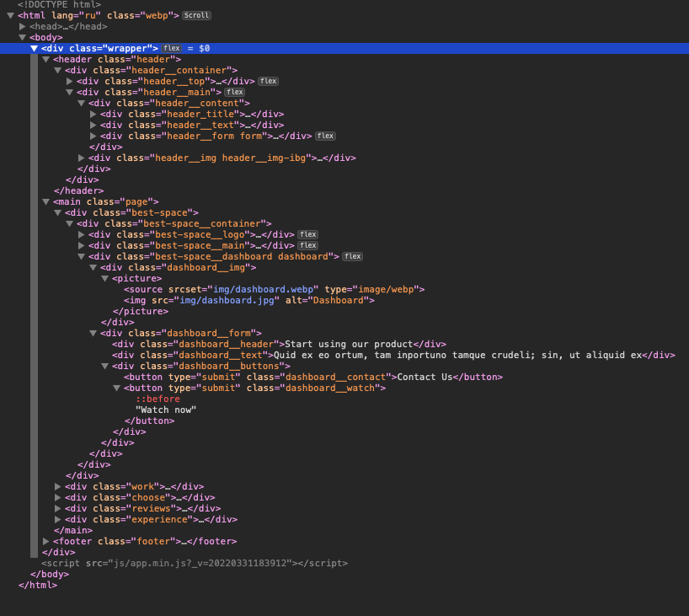Toggle flex badge on best-space__main div

(307, 246)
